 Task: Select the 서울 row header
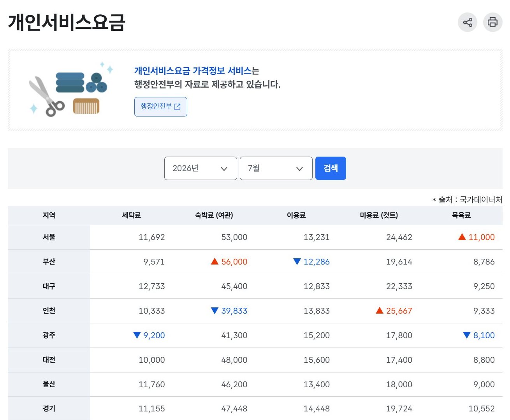[x=49, y=237]
